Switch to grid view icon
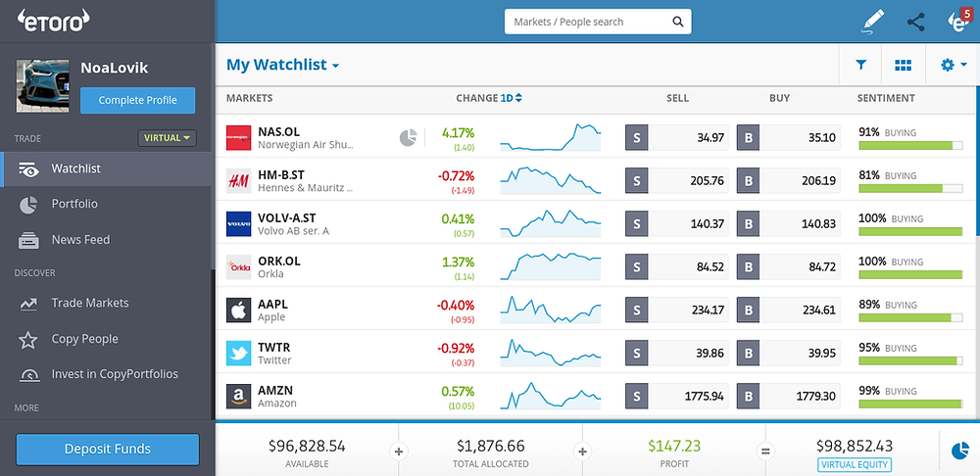Image resolution: width=980 pixels, height=476 pixels. coord(904,65)
